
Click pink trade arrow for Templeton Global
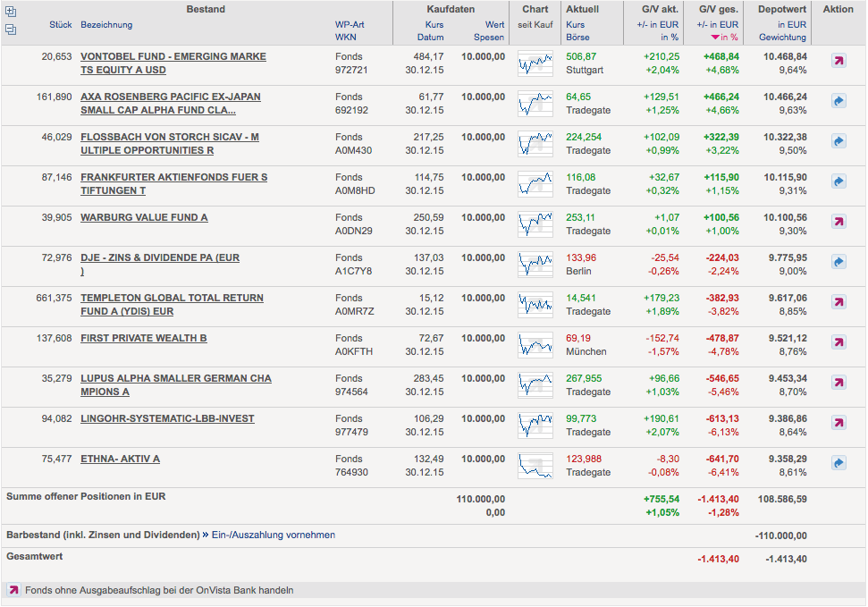click(x=839, y=302)
